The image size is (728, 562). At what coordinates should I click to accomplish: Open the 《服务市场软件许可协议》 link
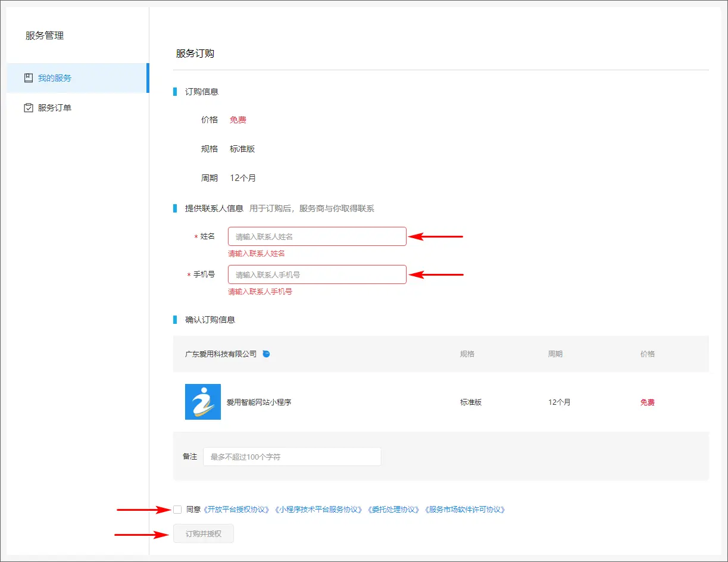point(465,510)
